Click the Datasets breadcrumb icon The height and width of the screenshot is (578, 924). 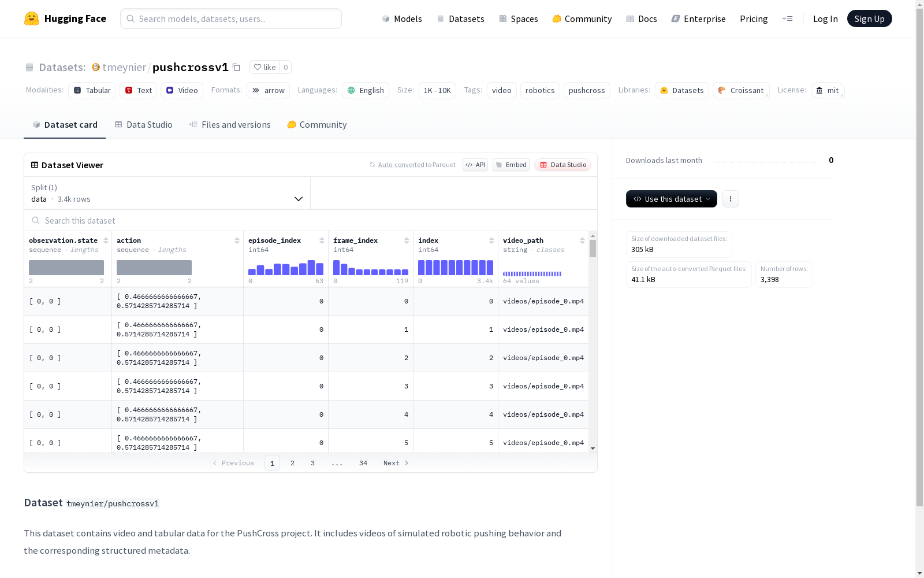coord(29,67)
